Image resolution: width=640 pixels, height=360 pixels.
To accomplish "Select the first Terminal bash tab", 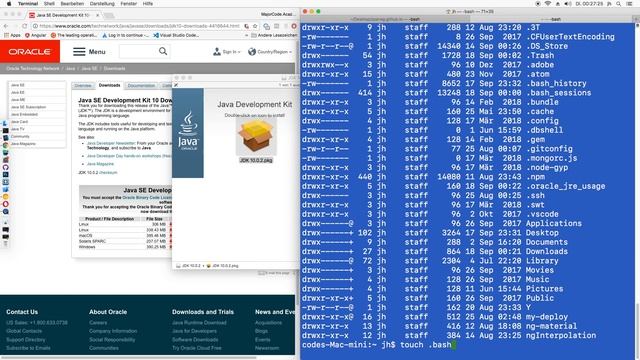I will point(386,19).
